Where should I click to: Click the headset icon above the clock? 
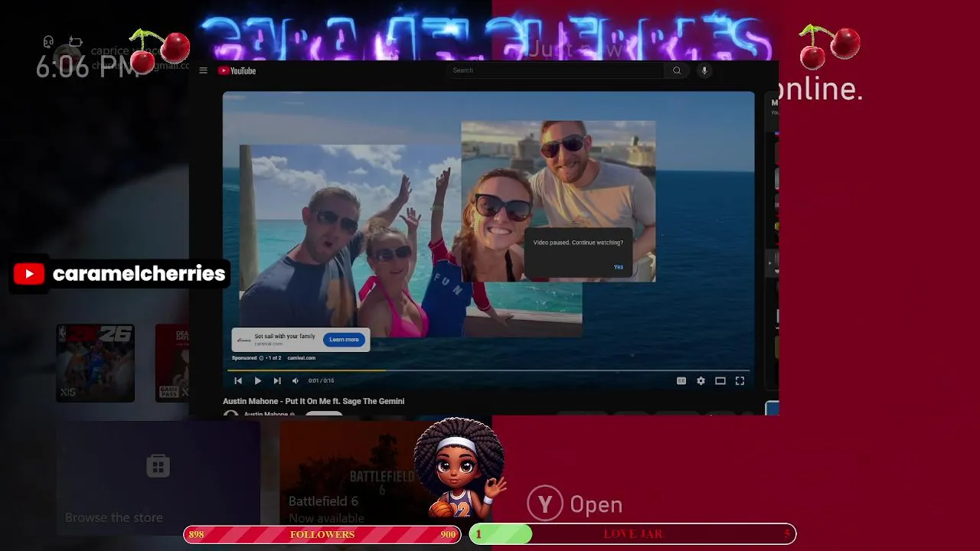48,41
